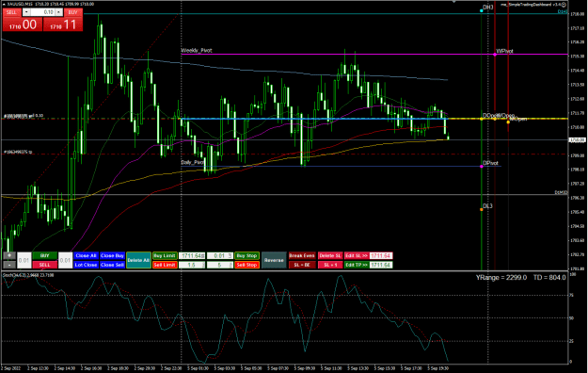Viewport: 588px width, 373px height.
Task: Click the Buy Limit button
Action: 165,256
